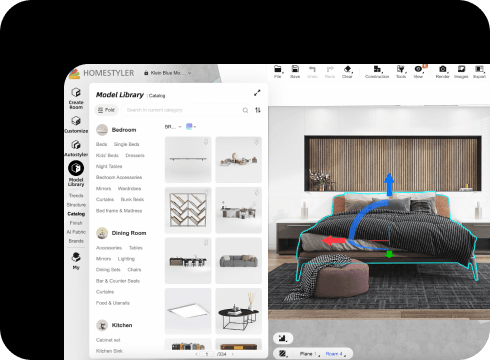Select the square ceiling light thumbnail
This screenshot has height=360, width=490.
pyautogui.click(x=188, y=311)
